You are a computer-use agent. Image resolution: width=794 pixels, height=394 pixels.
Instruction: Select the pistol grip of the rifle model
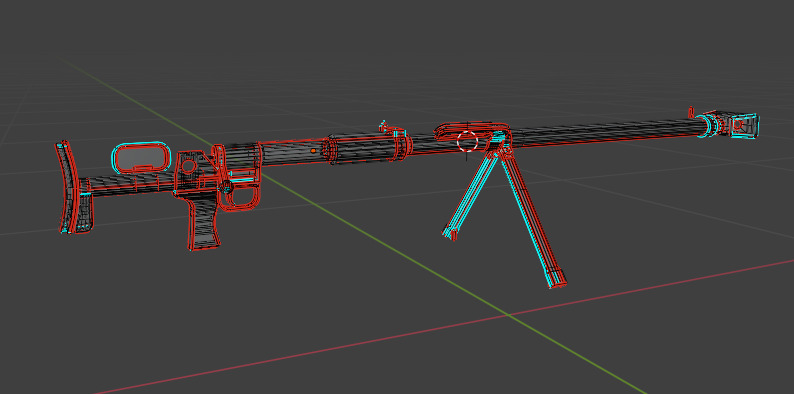[x=206, y=222]
